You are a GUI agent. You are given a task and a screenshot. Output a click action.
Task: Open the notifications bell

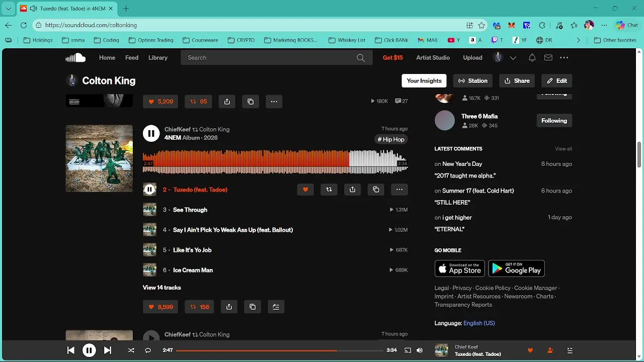pyautogui.click(x=532, y=58)
